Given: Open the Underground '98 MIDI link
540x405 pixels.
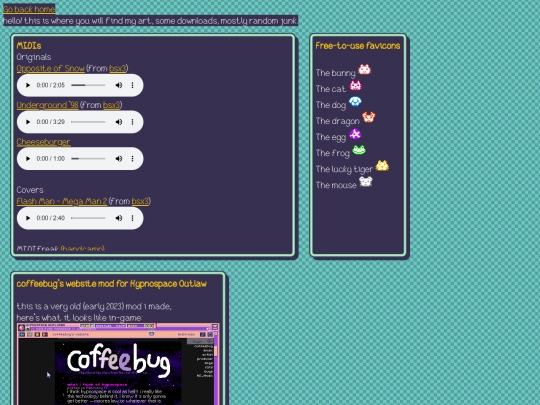Looking at the screenshot, I should pyautogui.click(x=48, y=105).
